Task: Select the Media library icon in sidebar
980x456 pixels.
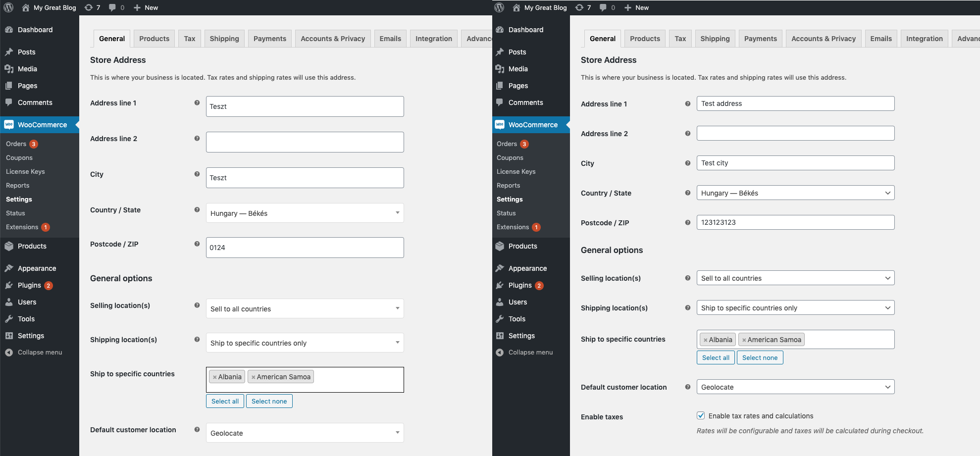Action: tap(8, 69)
